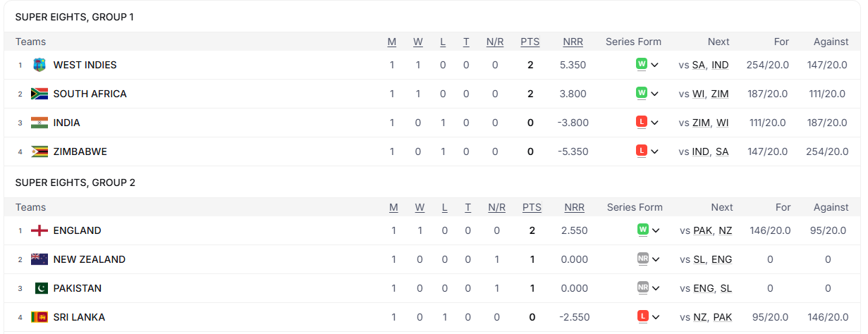Click the Sri Lanka flag icon
The width and height of the screenshot is (868, 334).
coord(39,317)
